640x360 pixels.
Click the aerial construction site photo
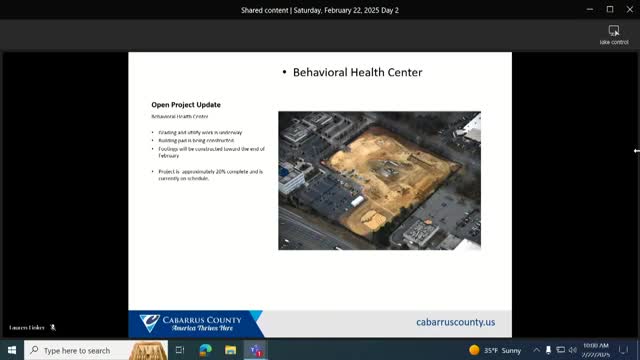380,180
